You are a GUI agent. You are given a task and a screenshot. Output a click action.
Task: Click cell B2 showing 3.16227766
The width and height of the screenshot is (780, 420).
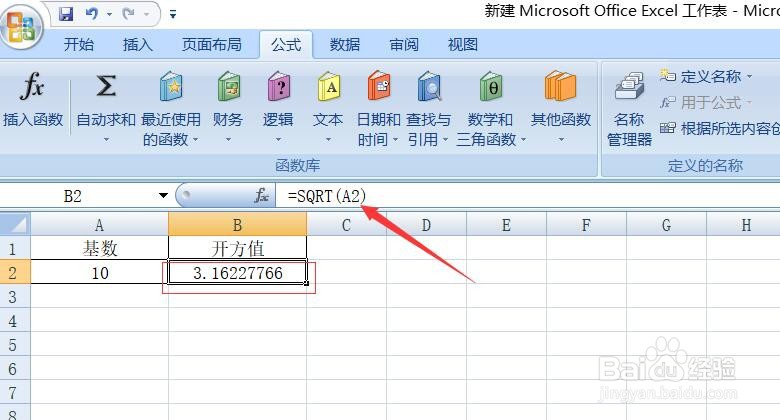pos(237,272)
